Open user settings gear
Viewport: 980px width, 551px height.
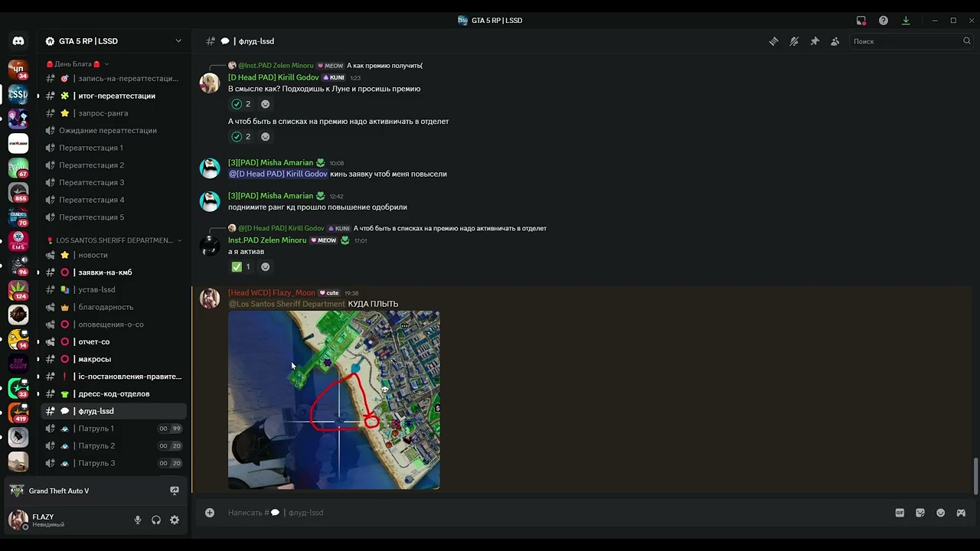pyautogui.click(x=175, y=520)
